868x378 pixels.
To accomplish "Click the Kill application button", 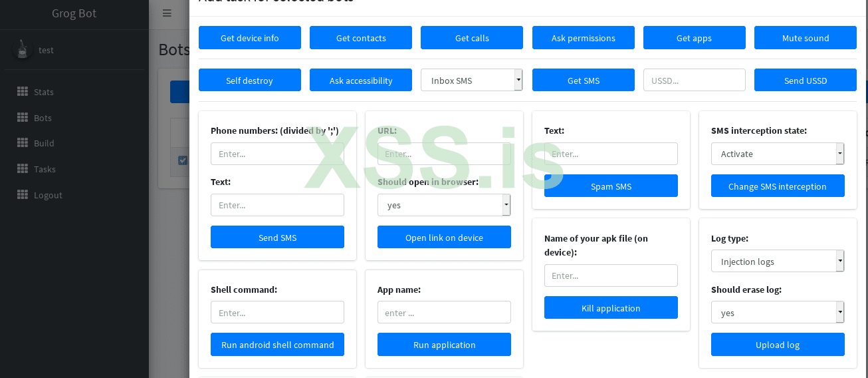I will click(x=611, y=307).
